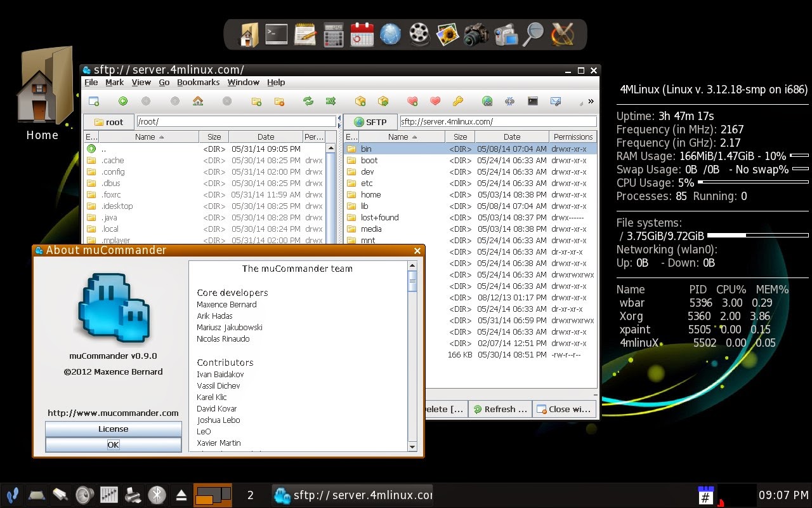Select the .config folder in left panel

click(204, 171)
